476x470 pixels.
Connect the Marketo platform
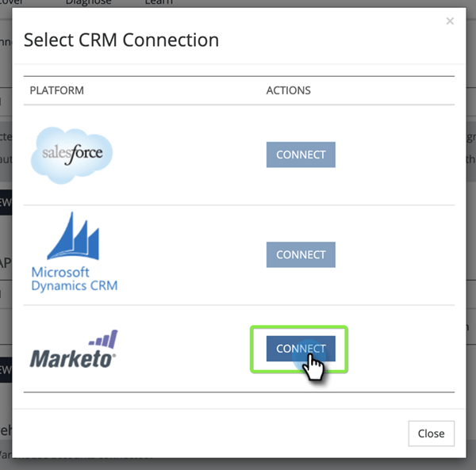click(301, 349)
